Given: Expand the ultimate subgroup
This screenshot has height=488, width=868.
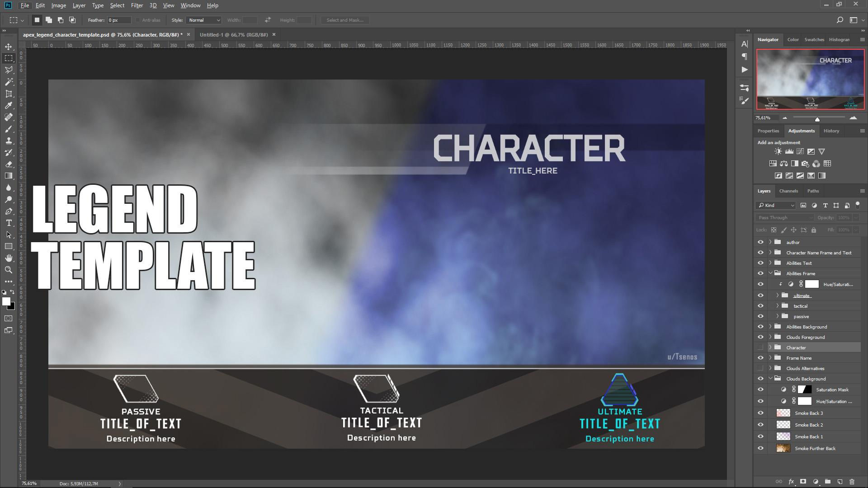Looking at the screenshot, I should click(778, 296).
